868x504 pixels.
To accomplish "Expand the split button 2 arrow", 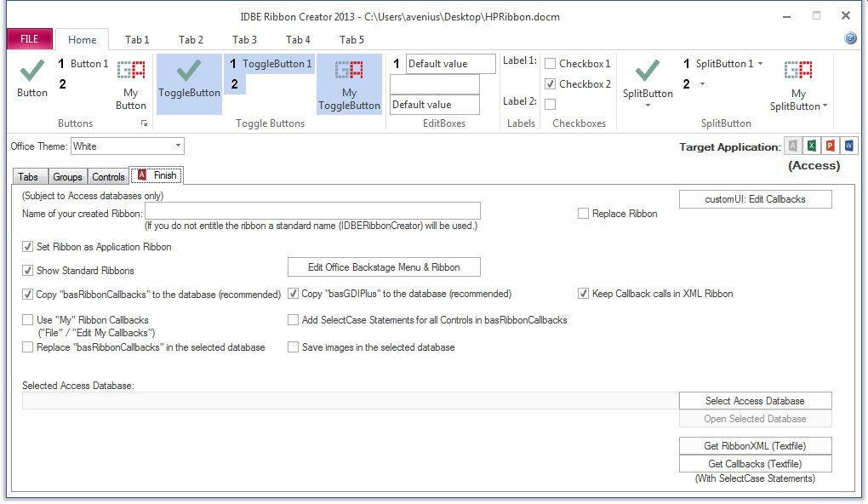I will 702,84.
